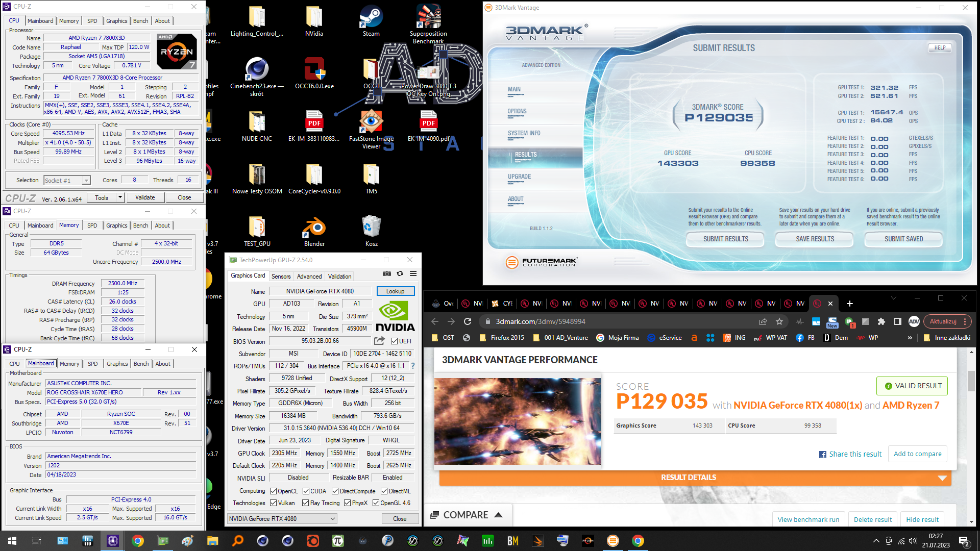Image resolution: width=980 pixels, height=551 pixels.
Task: Open Lighting_Control folder on desktop
Action: coord(257,20)
